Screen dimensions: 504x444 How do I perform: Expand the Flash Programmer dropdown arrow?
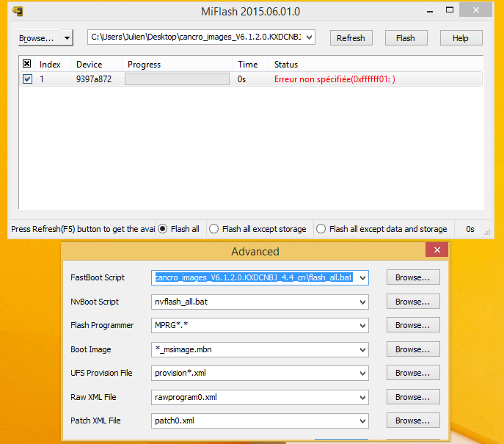(x=362, y=326)
